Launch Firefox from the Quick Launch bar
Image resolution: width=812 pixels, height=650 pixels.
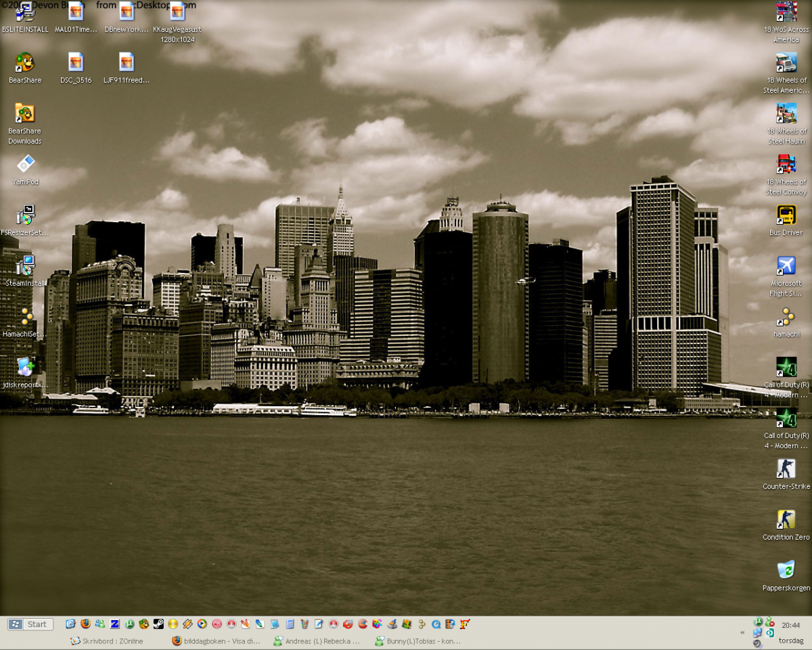pyautogui.click(x=85, y=624)
